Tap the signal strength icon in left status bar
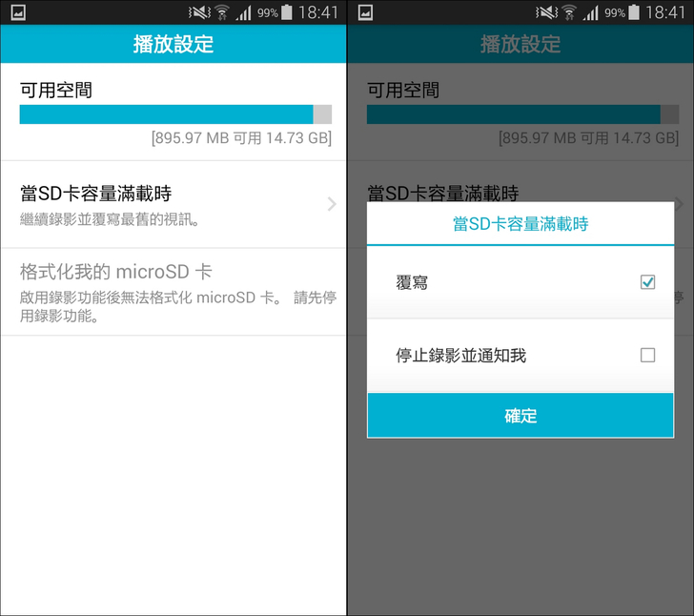Image resolution: width=694 pixels, height=616 pixels. click(x=243, y=12)
